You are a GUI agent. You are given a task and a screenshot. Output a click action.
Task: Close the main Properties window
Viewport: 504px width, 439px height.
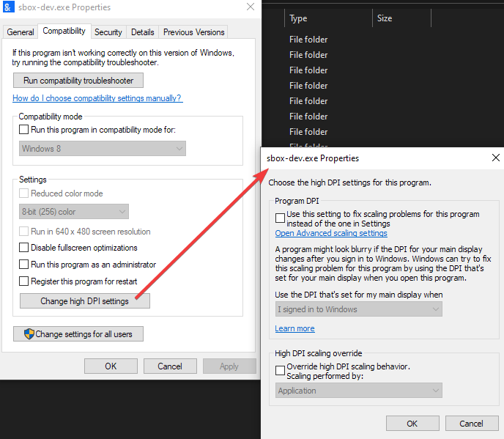pyautogui.click(x=251, y=7)
